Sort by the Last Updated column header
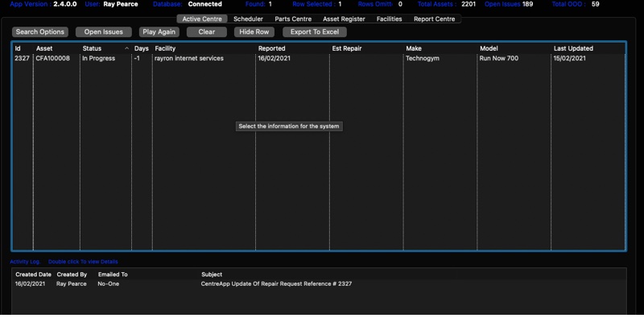Image resolution: width=644 pixels, height=318 pixels. tap(573, 48)
